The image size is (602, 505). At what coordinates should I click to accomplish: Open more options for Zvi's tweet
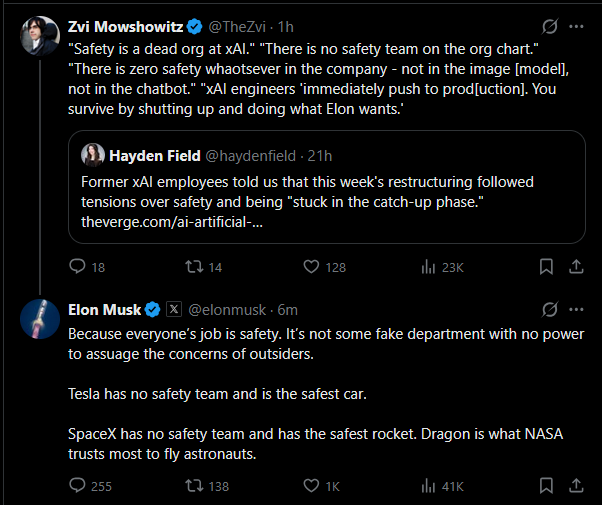coord(576,26)
